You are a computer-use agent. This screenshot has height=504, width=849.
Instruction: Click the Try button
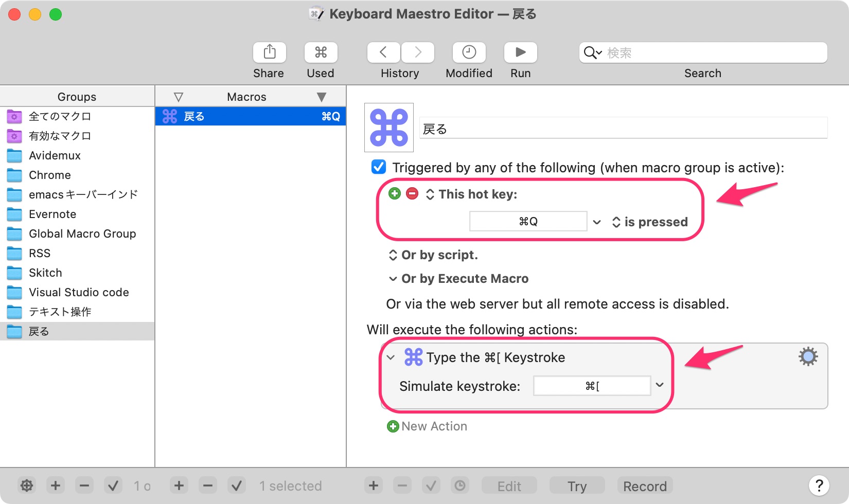(x=577, y=486)
